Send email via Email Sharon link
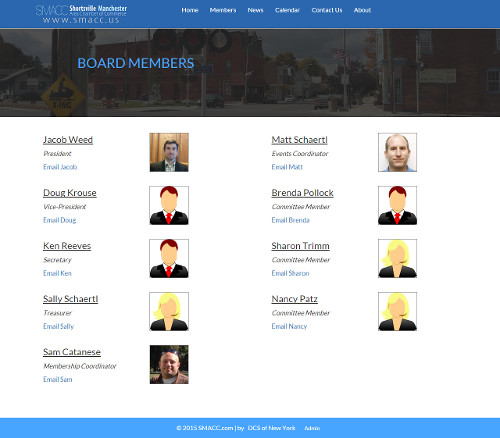The height and width of the screenshot is (438, 500). (x=290, y=273)
